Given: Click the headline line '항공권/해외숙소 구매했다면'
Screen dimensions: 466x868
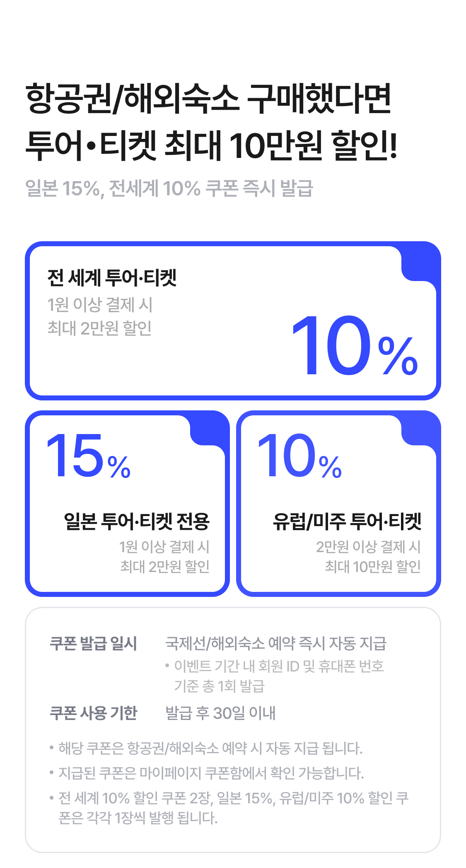Looking at the screenshot, I should pos(208,99).
